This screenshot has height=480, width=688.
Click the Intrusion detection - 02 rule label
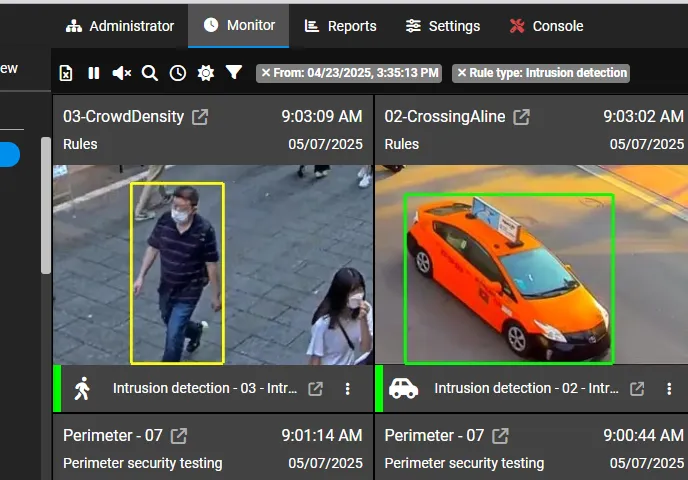click(x=527, y=388)
